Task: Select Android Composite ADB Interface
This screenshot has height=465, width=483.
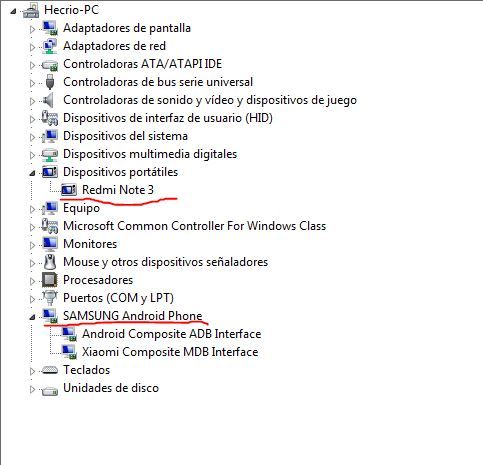Action: coord(172,334)
